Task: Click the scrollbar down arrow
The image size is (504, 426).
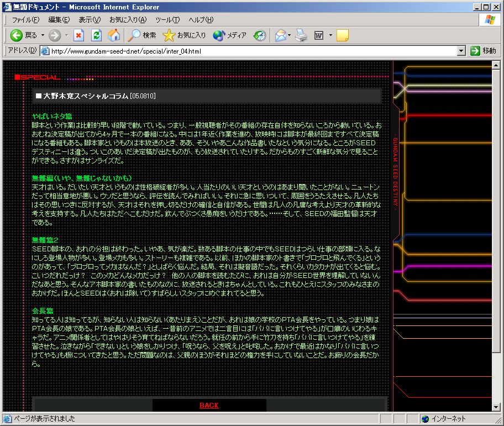Action: point(496,407)
